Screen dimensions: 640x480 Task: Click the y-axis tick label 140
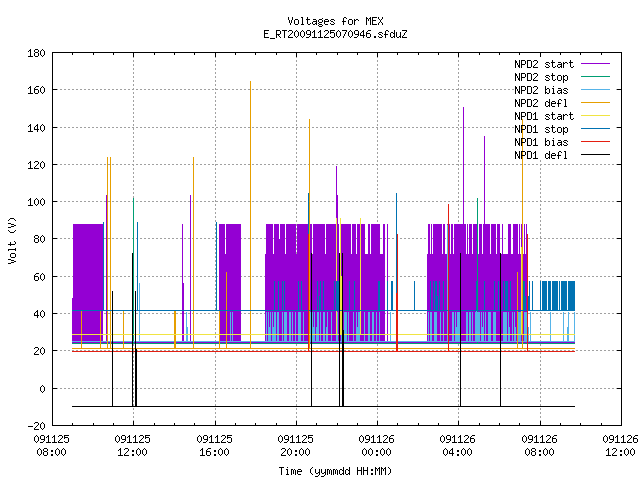click(36, 128)
